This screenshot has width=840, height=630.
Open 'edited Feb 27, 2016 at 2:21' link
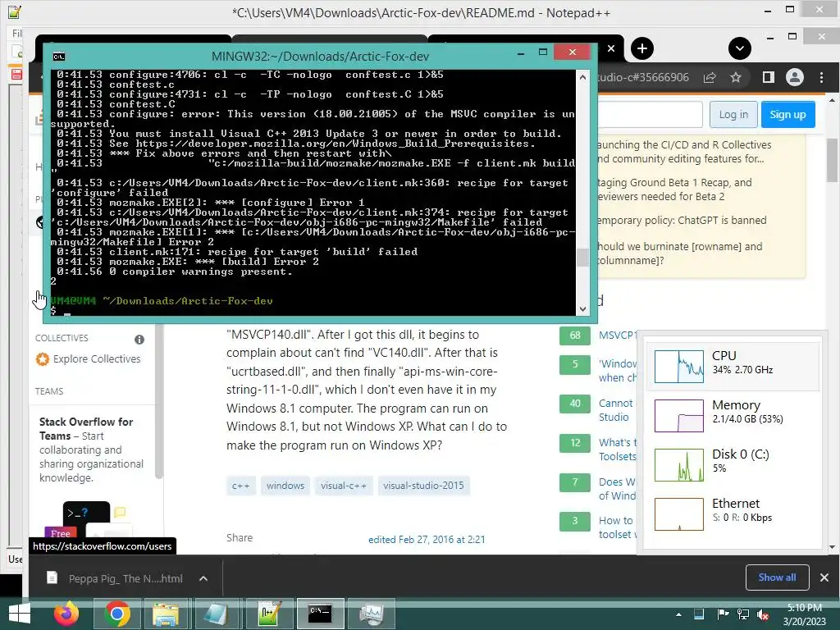(x=427, y=540)
